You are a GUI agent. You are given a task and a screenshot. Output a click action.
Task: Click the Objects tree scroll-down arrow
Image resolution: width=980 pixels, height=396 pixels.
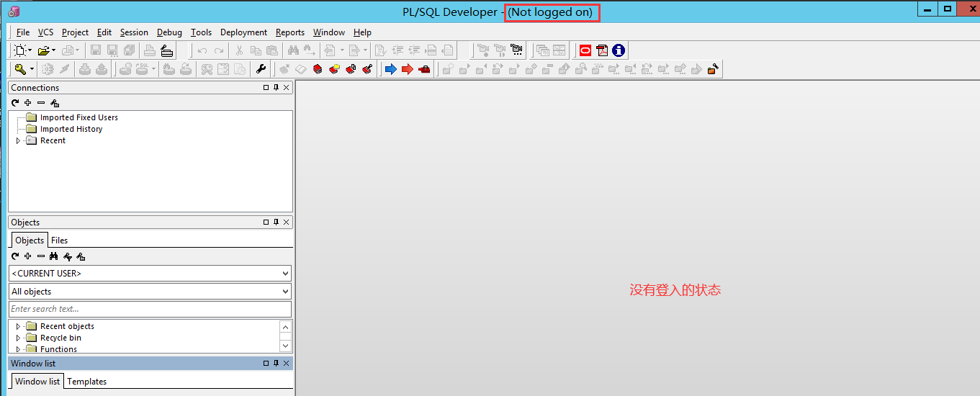[x=286, y=346]
